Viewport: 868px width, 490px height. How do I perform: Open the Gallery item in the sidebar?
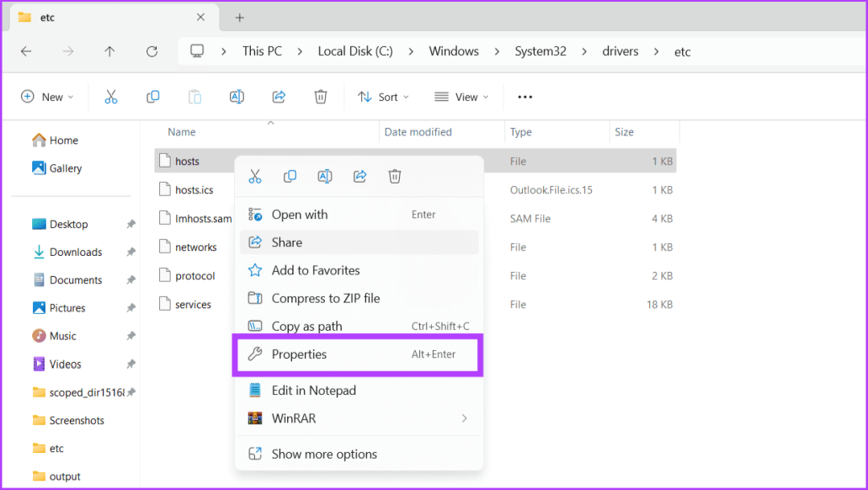[x=57, y=168]
